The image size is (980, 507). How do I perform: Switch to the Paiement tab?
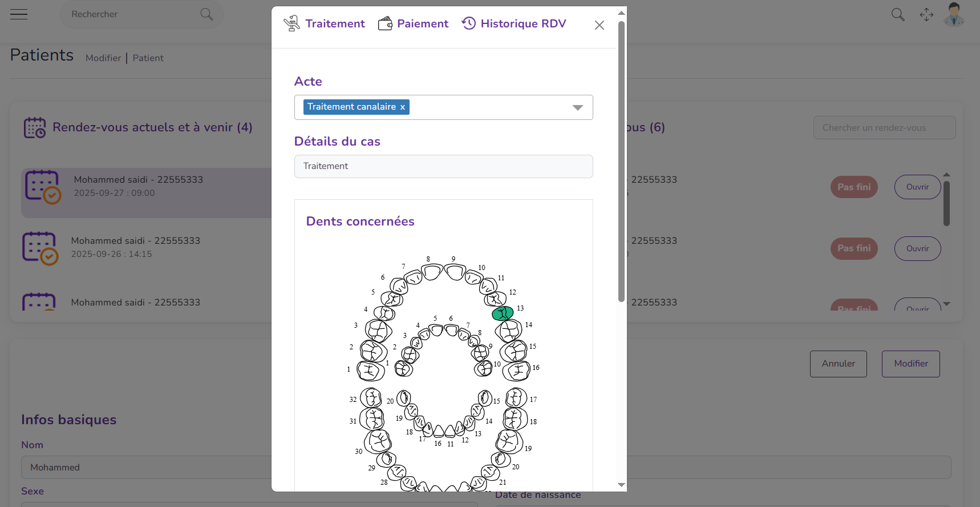click(422, 23)
